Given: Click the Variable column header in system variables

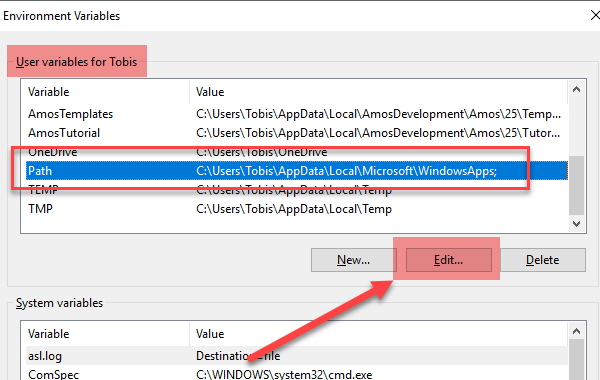Looking at the screenshot, I should [x=105, y=334].
